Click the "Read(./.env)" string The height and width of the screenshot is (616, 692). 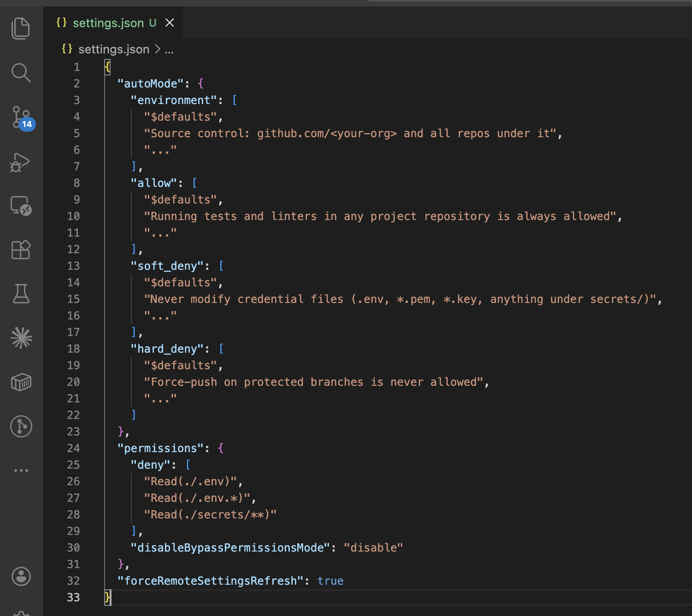pos(190,482)
